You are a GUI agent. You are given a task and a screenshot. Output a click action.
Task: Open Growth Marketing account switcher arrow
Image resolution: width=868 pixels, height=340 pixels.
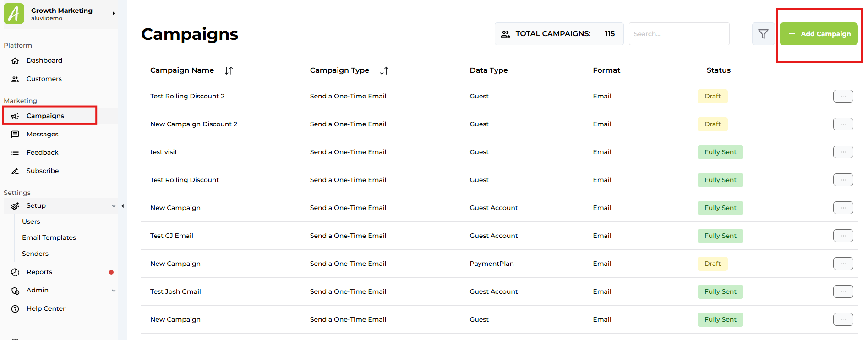(x=113, y=13)
